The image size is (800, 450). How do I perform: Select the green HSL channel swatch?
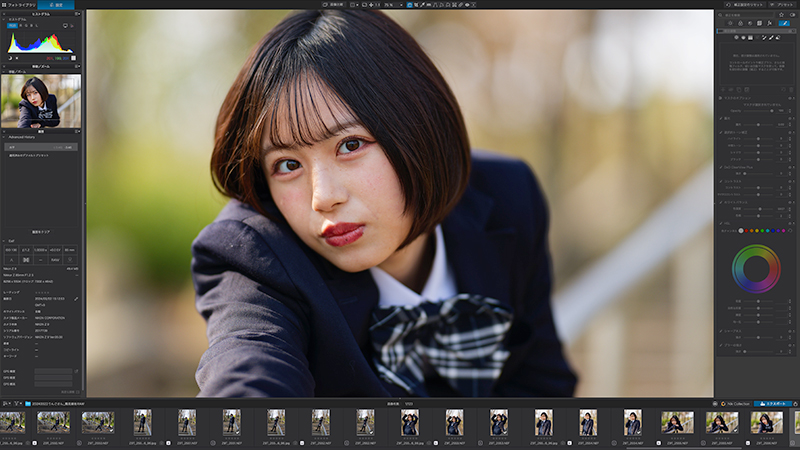762,231
